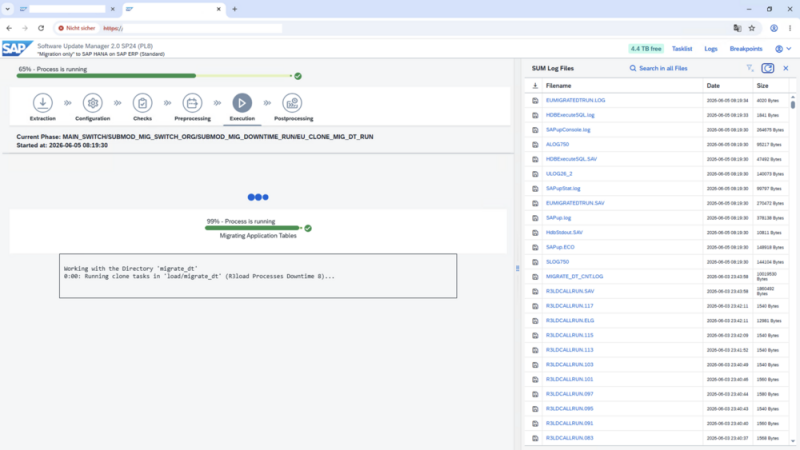Click the translate page icon
Image resolution: width=800 pixels, height=450 pixels.
(737, 28)
